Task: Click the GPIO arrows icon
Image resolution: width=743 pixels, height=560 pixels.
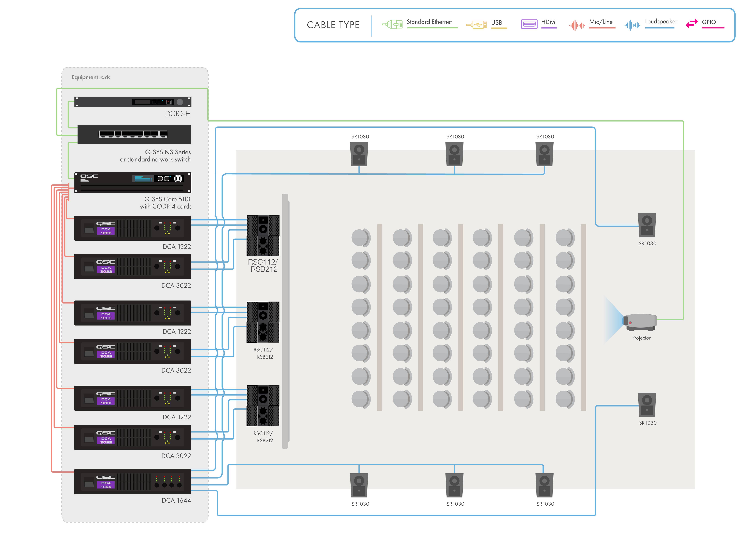Action: click(692, 23)
